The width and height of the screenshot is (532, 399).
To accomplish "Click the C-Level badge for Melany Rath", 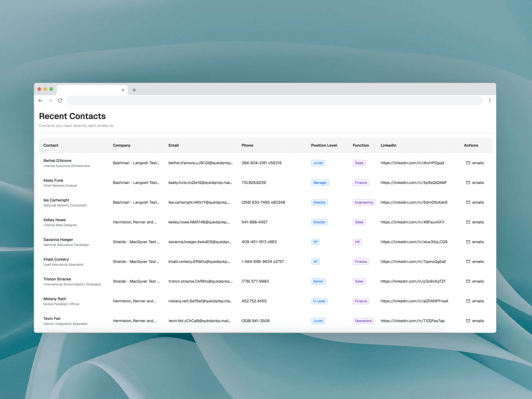I will [x=319, y=301].
